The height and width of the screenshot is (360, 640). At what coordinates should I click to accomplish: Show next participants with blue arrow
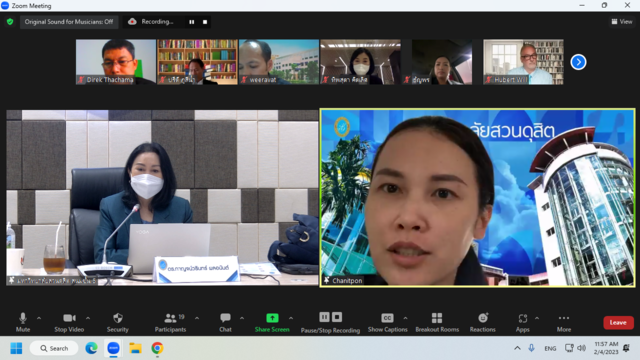point(578,62)
